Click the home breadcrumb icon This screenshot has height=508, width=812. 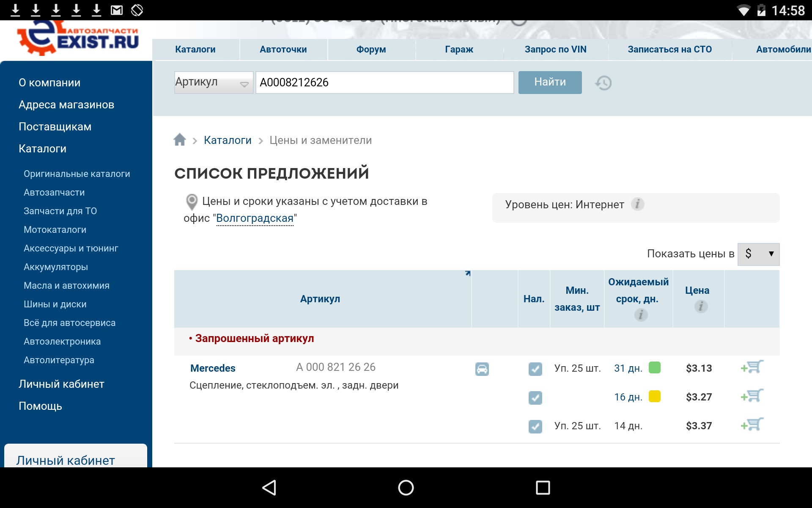click(x=180, y=140)
